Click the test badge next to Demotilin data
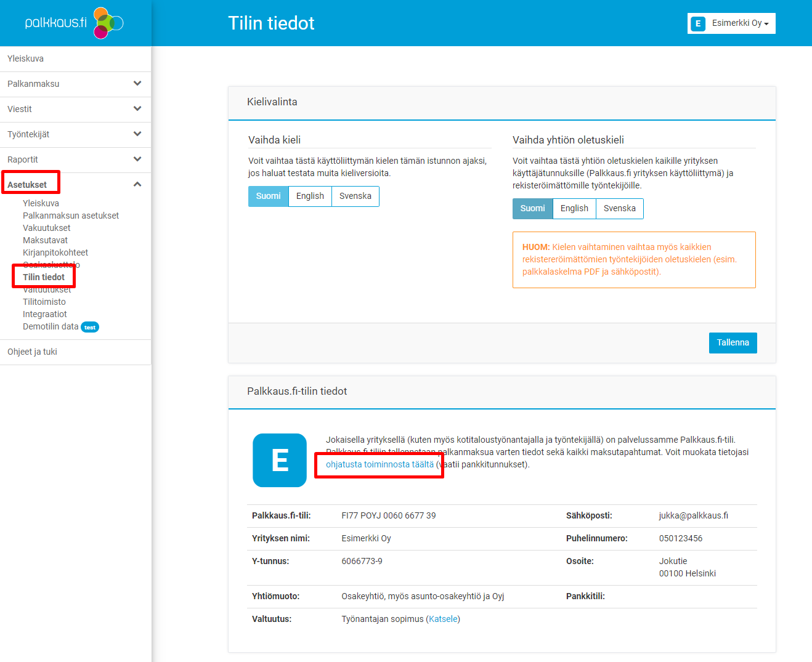Screen dimensions: 812x662 90,328
